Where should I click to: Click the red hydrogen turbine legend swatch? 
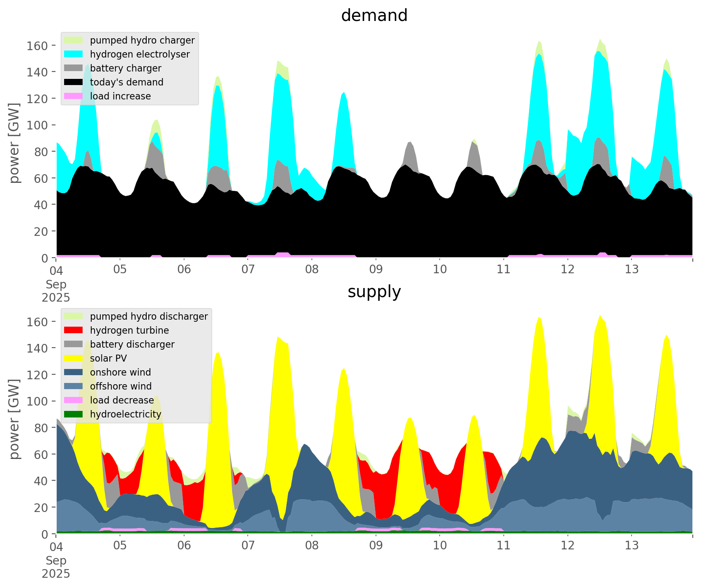pyautogui.click(x=74, y=330)
